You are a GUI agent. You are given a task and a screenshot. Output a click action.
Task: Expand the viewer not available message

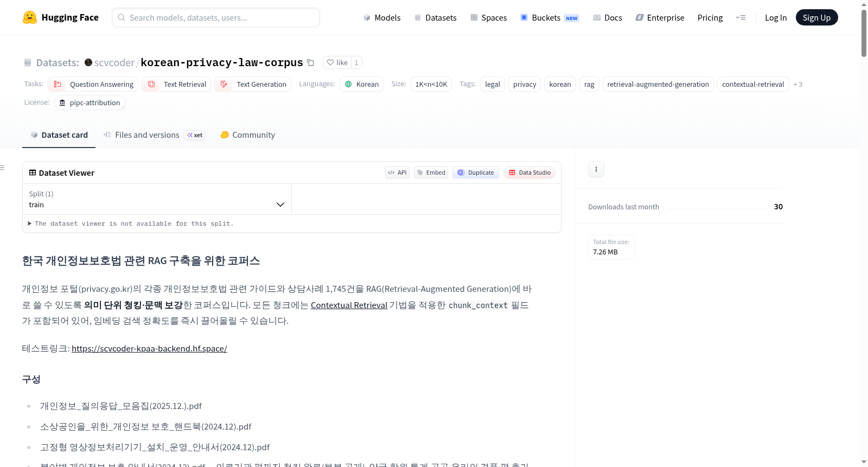click(x=131, y=223)
